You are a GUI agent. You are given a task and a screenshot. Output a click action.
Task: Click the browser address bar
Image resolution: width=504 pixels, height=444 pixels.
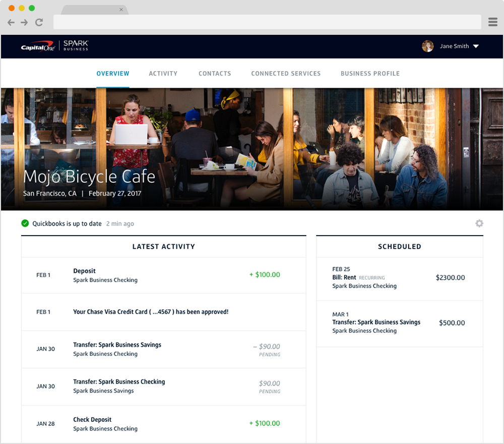click(267, 22)
